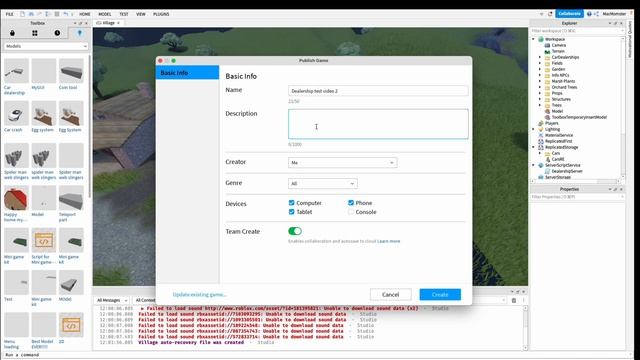Switch to the VIEW ribbon tab
The image size is (640, 360).
pos(141,14)
